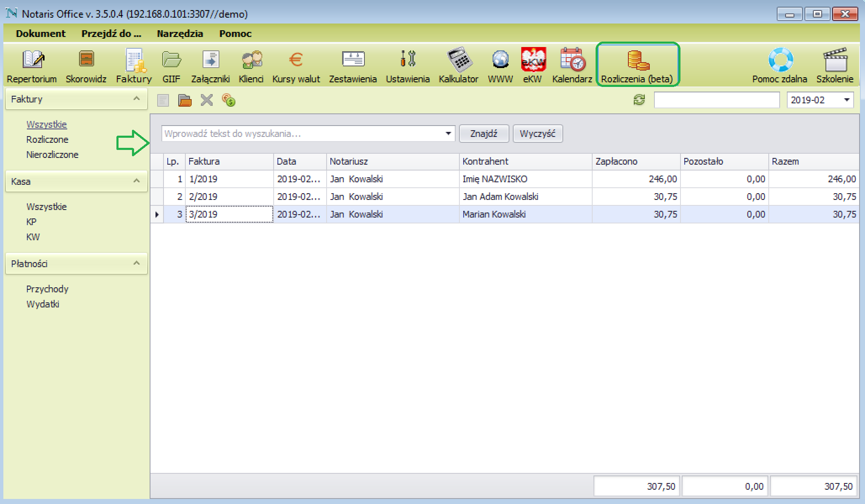The image size is (865, 504).
Task: Click the delete X icon in subtoolbar
Action: 207,100
